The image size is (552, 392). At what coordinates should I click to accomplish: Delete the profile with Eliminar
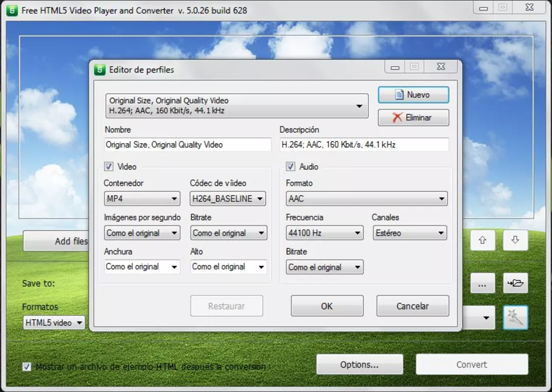pyautogui.click(x=413, y=118)
